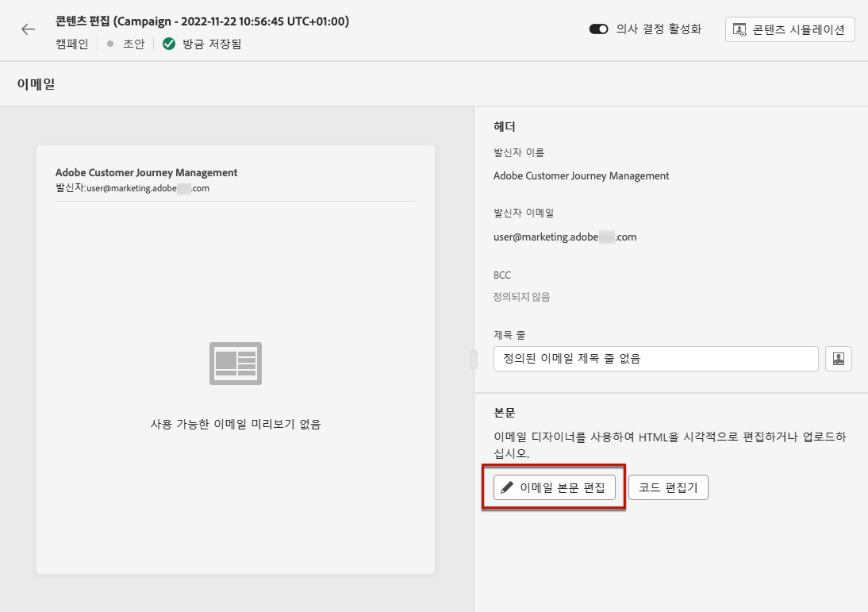Click BCC 정의되지 않음 value
Screen dimensions: 868x612
click(521, 298)
